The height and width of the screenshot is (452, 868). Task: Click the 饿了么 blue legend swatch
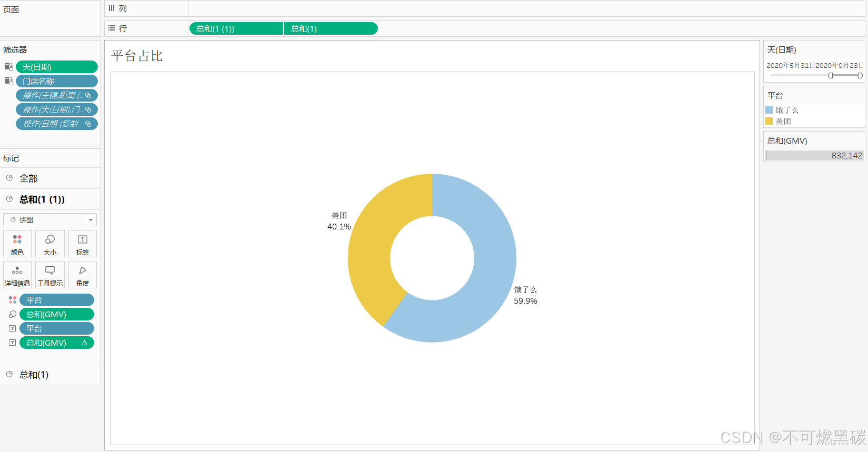coord(769,110)
